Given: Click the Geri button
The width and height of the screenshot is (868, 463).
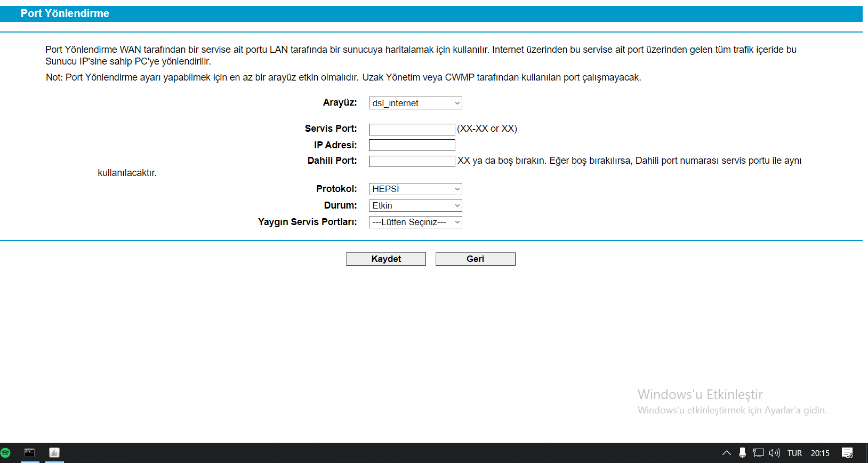Looking at the screenshot, I should pos(476,259).
